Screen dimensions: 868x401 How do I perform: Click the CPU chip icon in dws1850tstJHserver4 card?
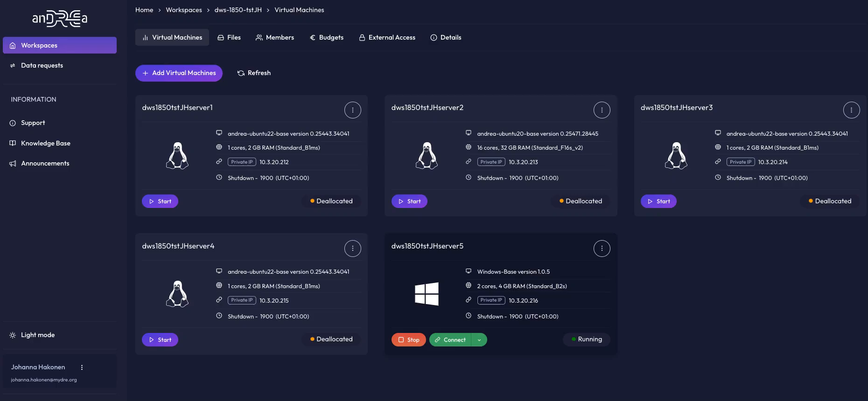tap(219, 285)
